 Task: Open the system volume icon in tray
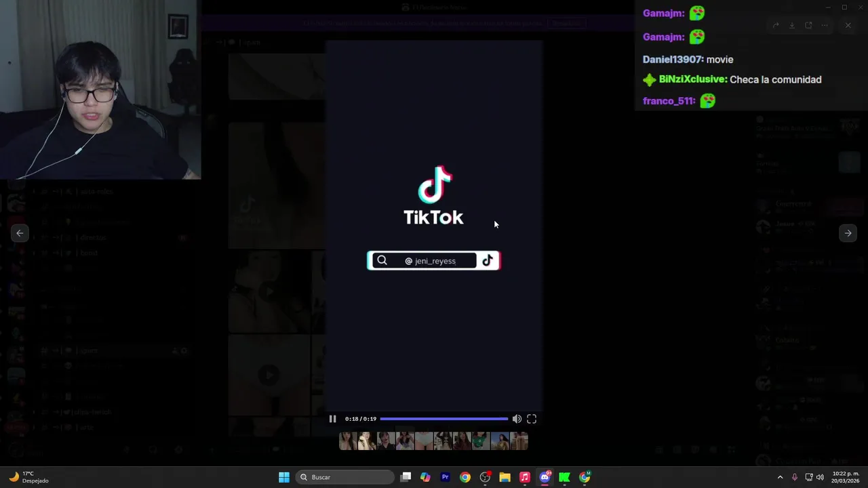[x=821, y=477]
